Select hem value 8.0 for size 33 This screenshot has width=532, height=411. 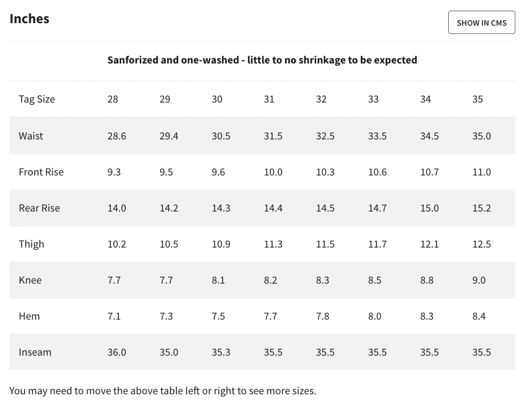point(375,316)
